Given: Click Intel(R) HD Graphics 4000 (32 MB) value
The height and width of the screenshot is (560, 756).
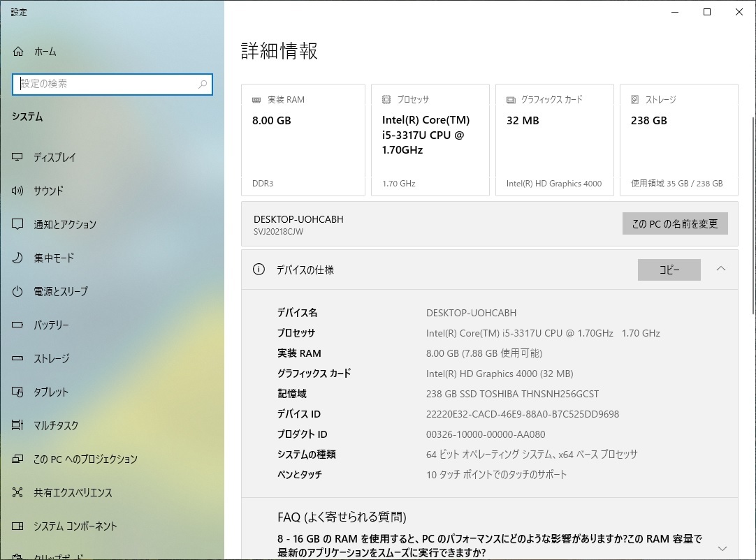Looking at the screenshot, I should pyautogui.click(x=500, y=374).
